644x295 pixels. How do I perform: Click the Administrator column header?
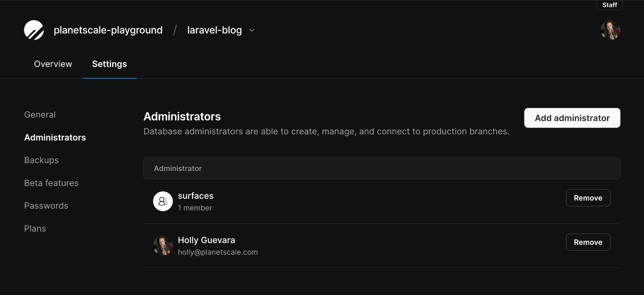pos(178,168)
